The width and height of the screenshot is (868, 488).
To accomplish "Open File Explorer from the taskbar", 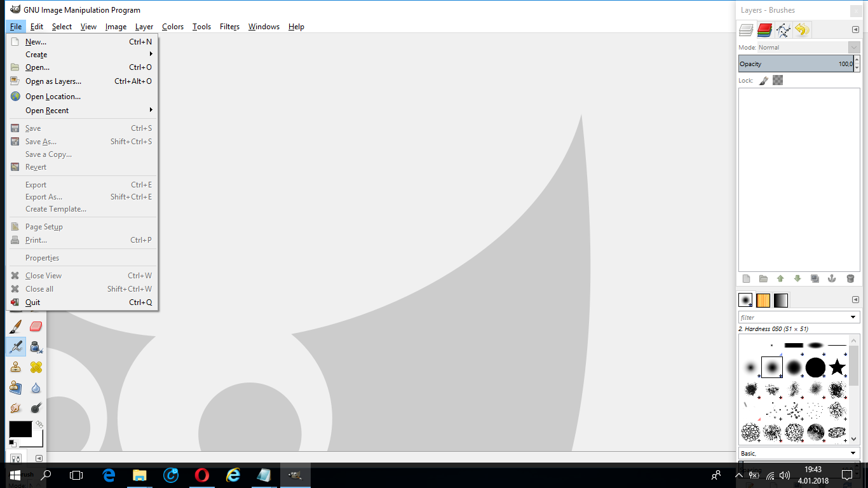I will pyautogui.click(x=140, y=475).
